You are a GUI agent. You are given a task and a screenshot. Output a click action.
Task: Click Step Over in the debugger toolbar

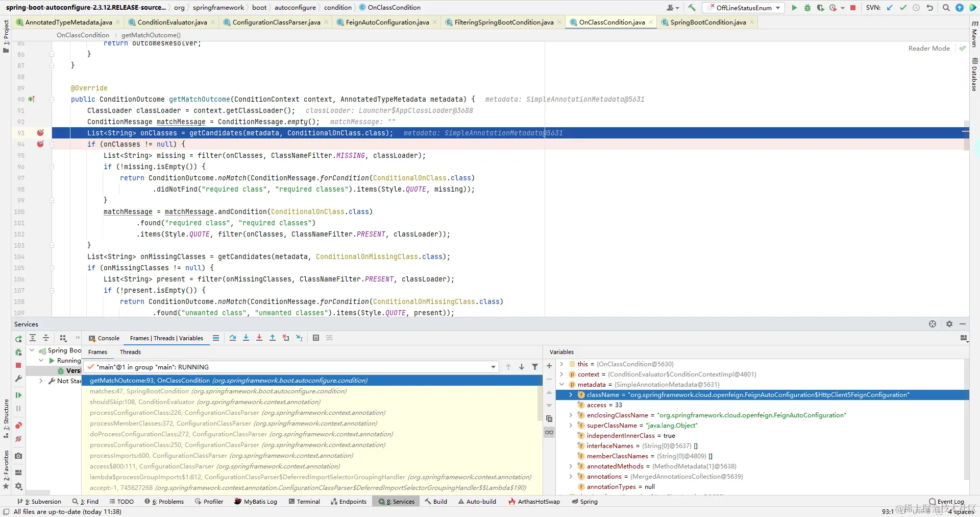(x=233, y=338)
